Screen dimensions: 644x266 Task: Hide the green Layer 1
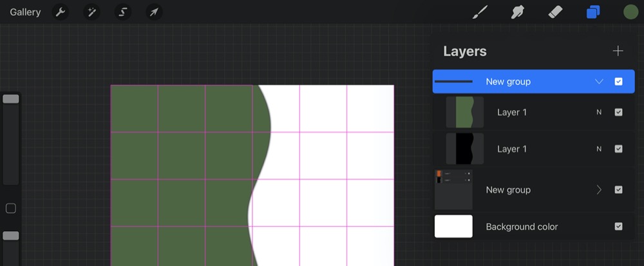point(618,112)
